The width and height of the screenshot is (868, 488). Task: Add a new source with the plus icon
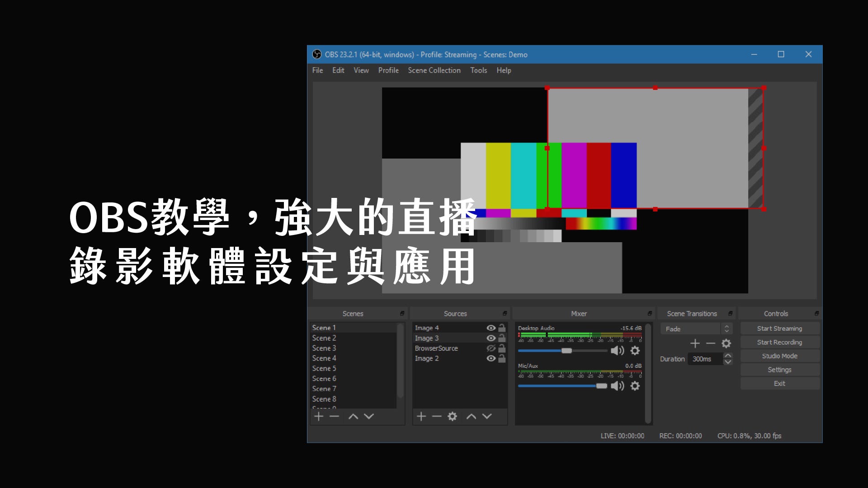click(x=421, y=416)
